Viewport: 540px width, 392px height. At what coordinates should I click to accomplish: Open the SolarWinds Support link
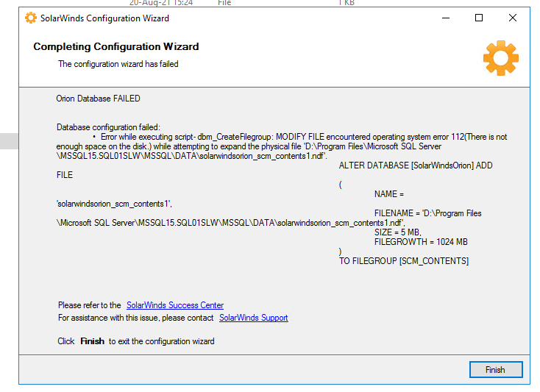254,318
